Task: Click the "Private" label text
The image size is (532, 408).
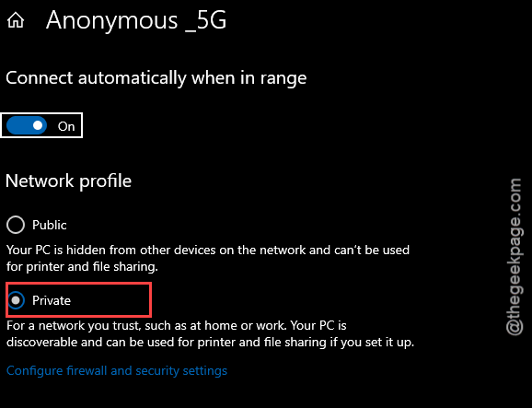Action: click(52, 300)
